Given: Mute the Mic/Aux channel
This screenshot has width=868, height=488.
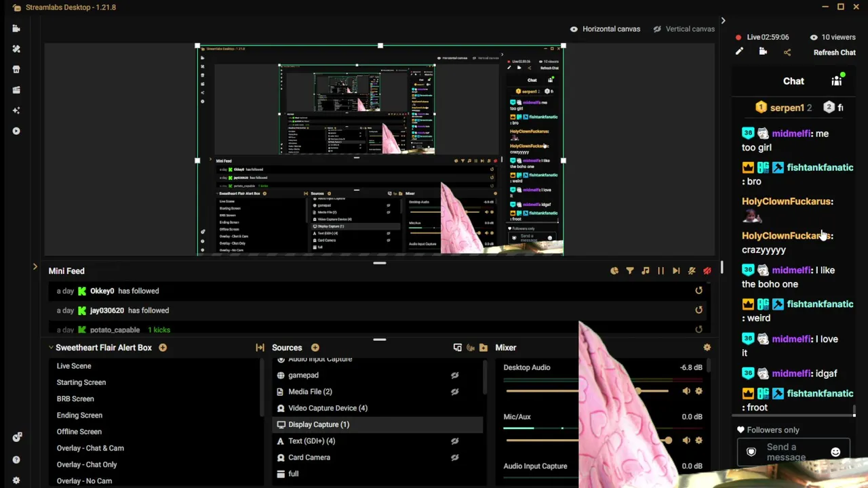Looking at the screenshot, I should [686, 441].
